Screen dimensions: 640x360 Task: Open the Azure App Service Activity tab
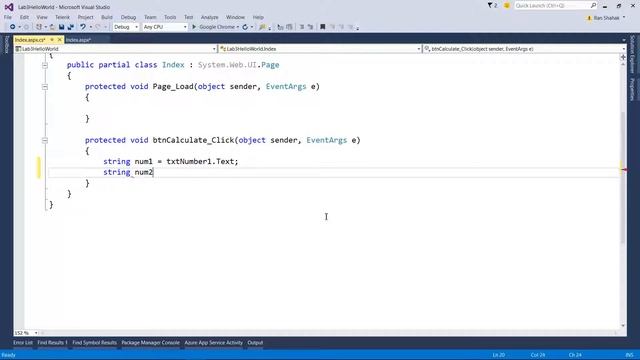point(213,343)
